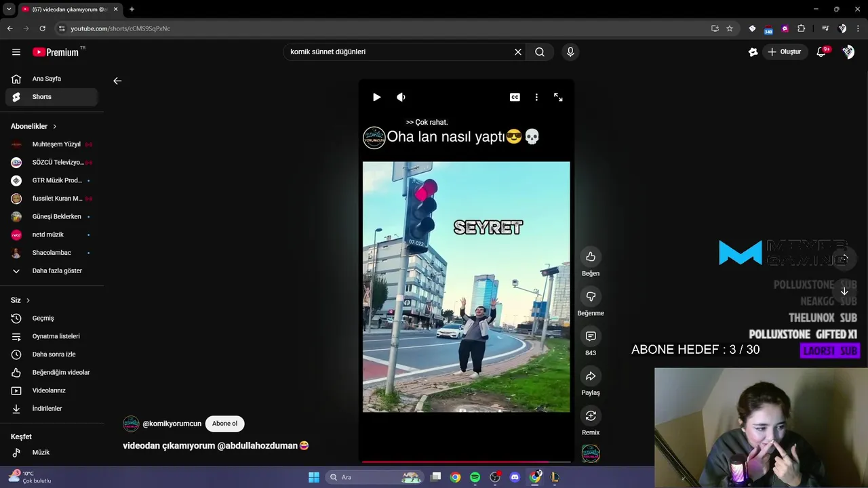
Task: Open the 843 comments panel
Action: point(591,336)
